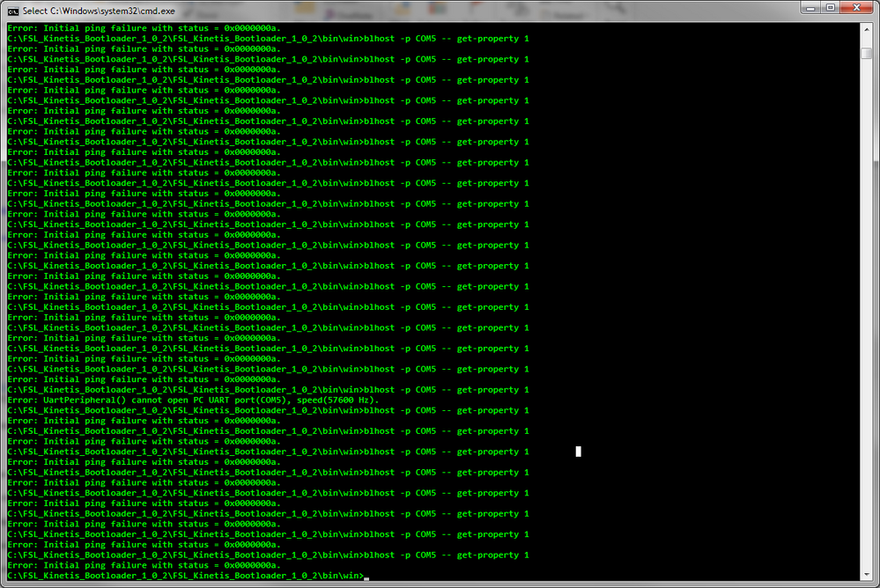Image resolution: width=880 pixels, height=588 pixels.
Task: Click the last empty bin\win> prompt
Action: (x=185, y=576)
